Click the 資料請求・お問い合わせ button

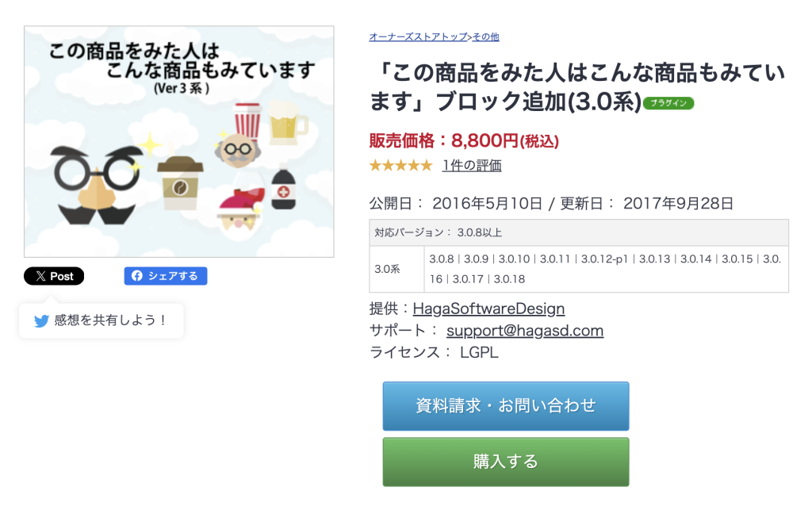point(505,405)
